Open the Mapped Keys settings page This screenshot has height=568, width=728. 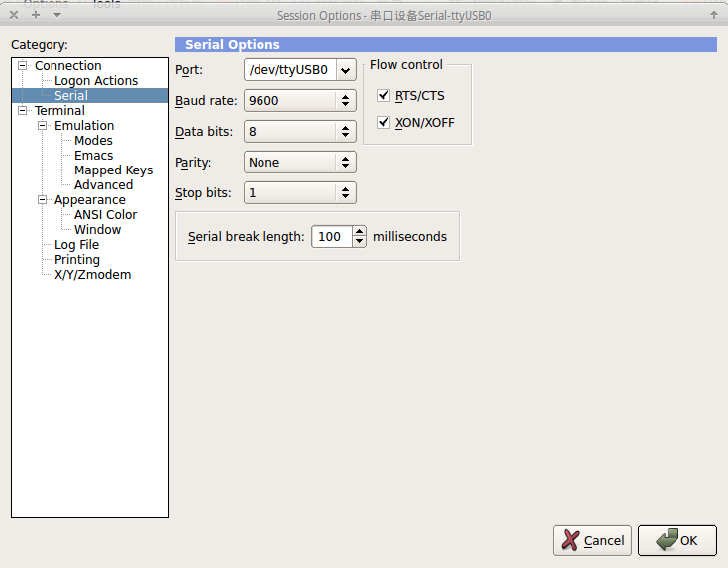[113, 170]
